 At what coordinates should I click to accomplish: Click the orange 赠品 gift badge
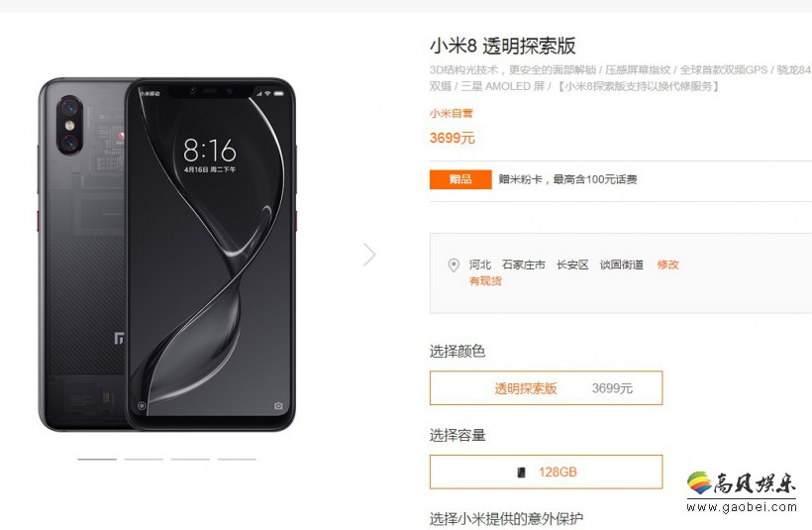coord(460,179)
